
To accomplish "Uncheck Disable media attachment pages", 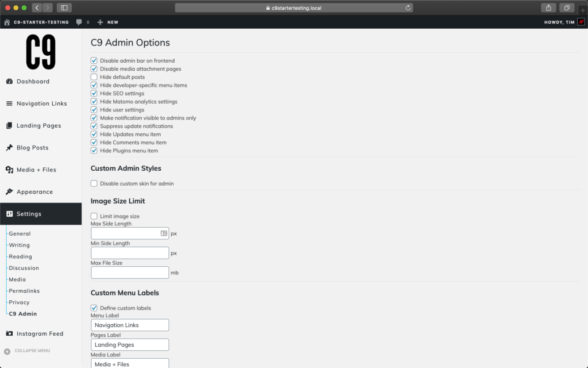I will pos(94,69).
